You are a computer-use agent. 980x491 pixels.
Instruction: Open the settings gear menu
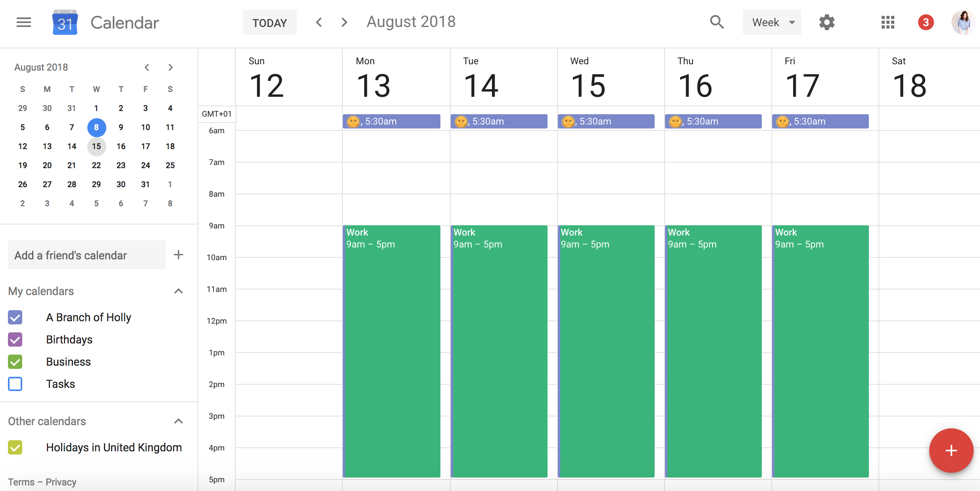tap(827, 22)
